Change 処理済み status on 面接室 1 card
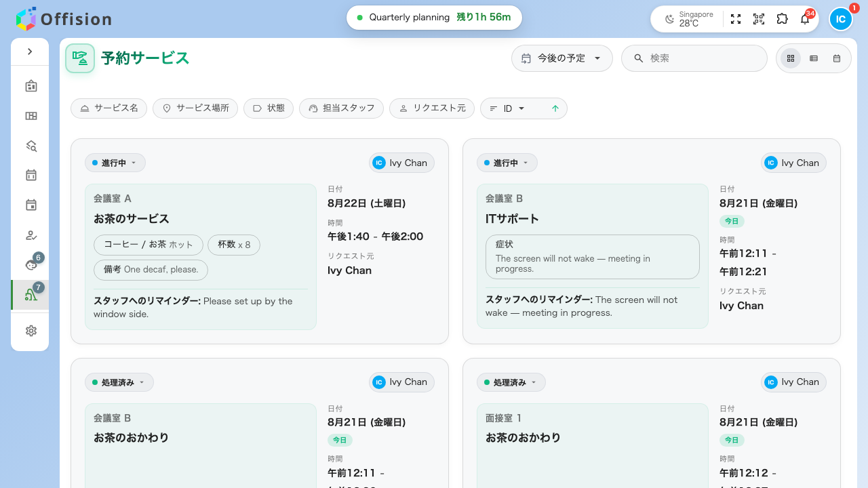This screenshot has height=488, width=868. pos(511,382)
